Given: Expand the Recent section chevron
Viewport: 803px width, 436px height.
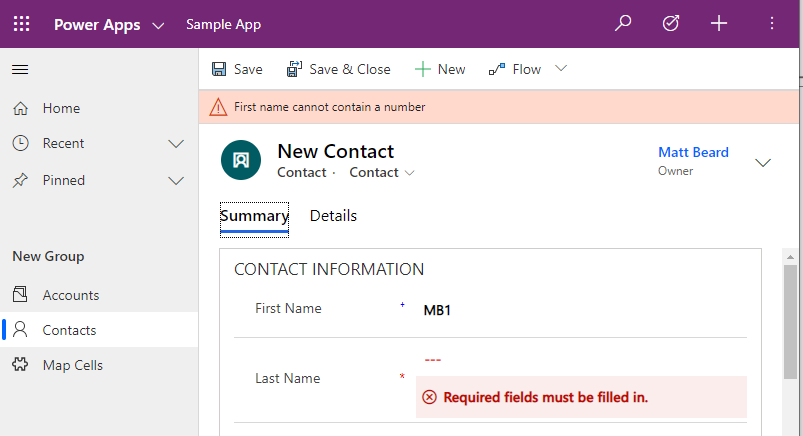Looking at the screenshot, I should 176,144.
